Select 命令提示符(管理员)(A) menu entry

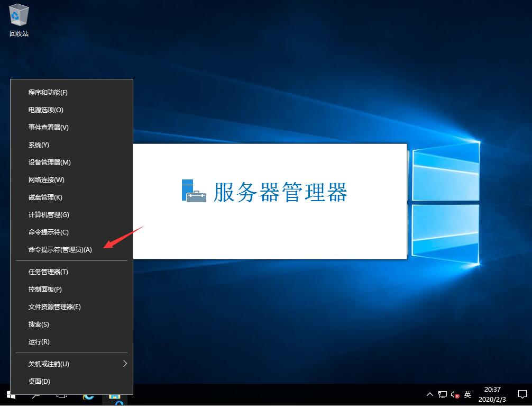point(60,249)
